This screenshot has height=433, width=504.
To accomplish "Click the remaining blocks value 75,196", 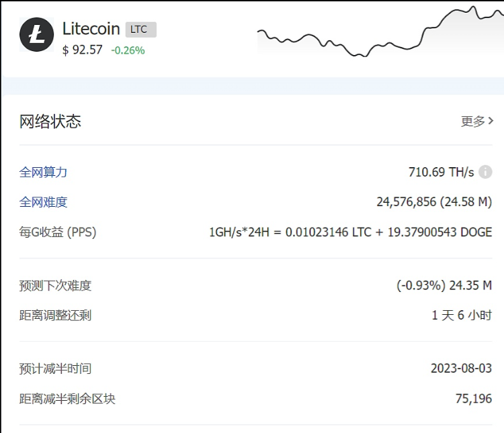I will pos(474,399).
